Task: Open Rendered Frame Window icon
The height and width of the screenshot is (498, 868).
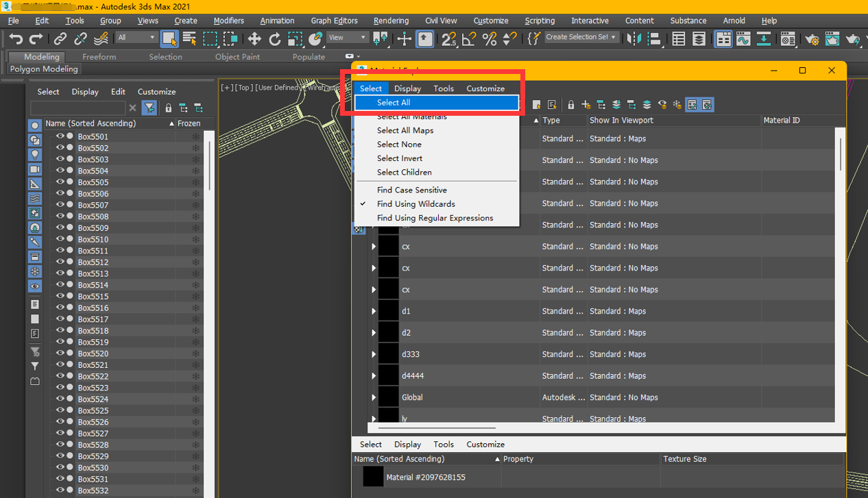Action: 832,38
